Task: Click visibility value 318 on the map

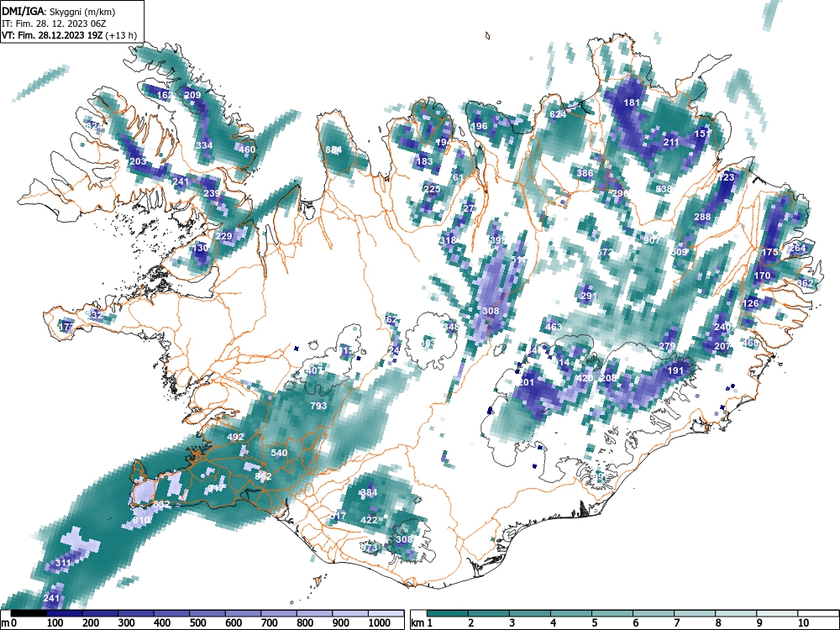Action: coord(448,240)
